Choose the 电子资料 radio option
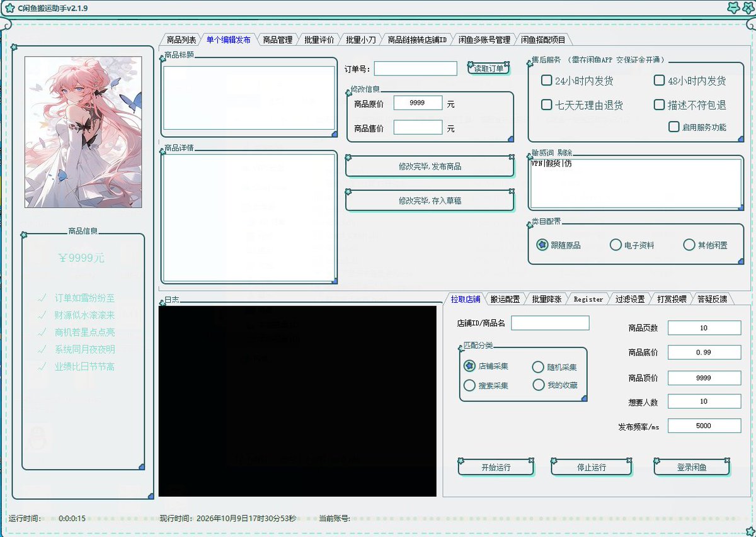 [x=616, y=245]
